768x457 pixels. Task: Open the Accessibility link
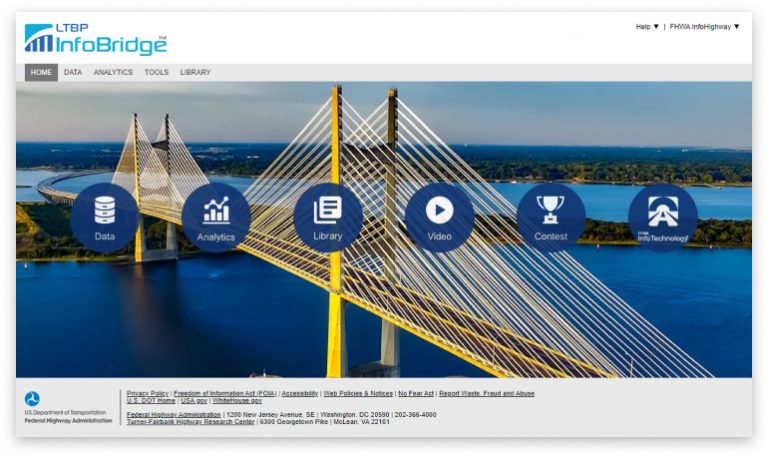click(x=300, y=393)
